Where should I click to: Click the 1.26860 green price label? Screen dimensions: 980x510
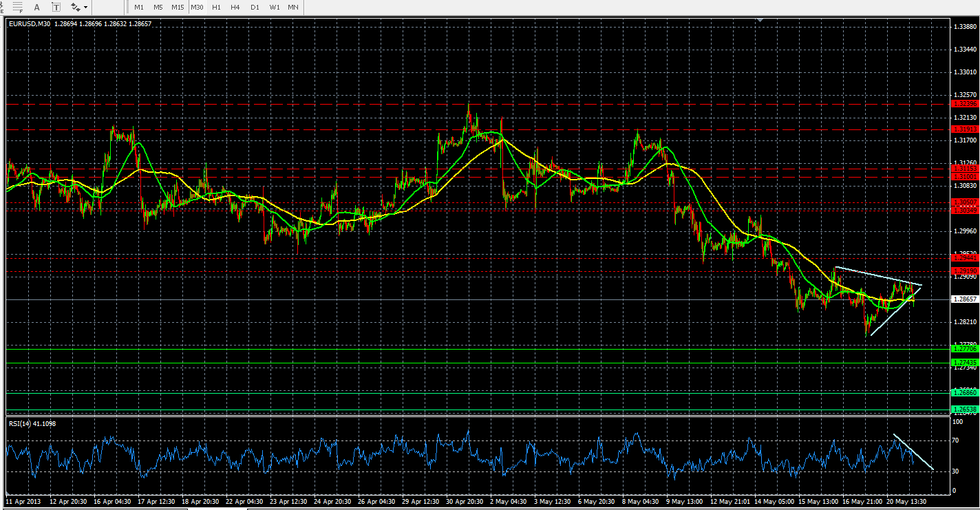[963, 392]
